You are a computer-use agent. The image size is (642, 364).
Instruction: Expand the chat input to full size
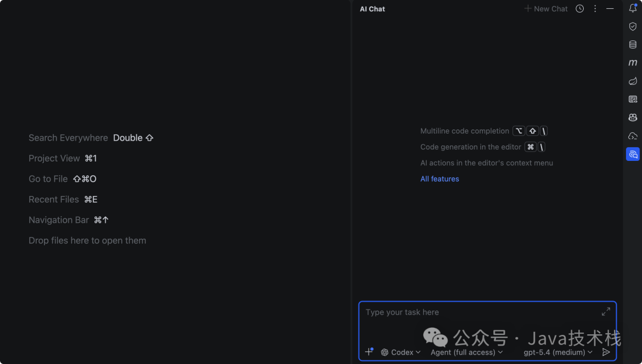(x=606, y=311)
